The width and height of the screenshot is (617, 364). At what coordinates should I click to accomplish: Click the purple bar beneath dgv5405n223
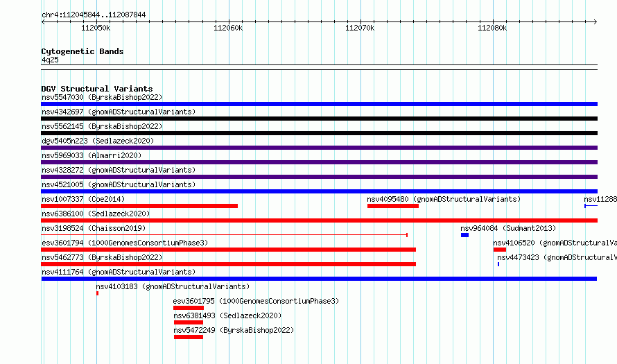coord(319,148)
